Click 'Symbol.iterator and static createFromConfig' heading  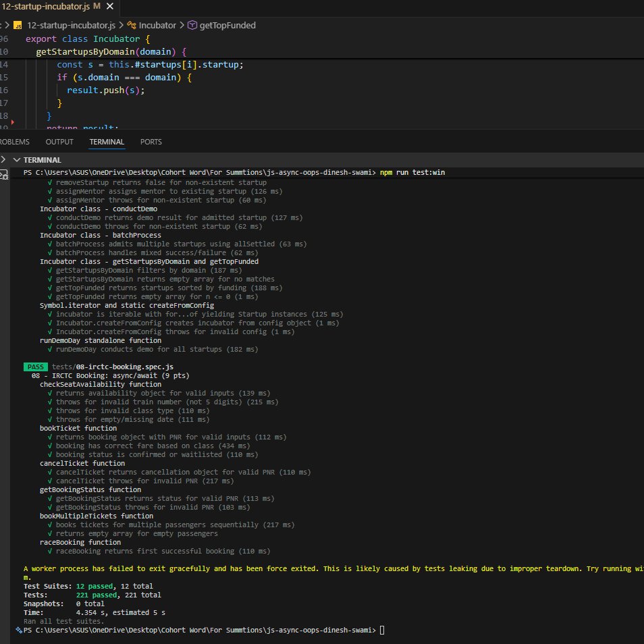(127, 306)
